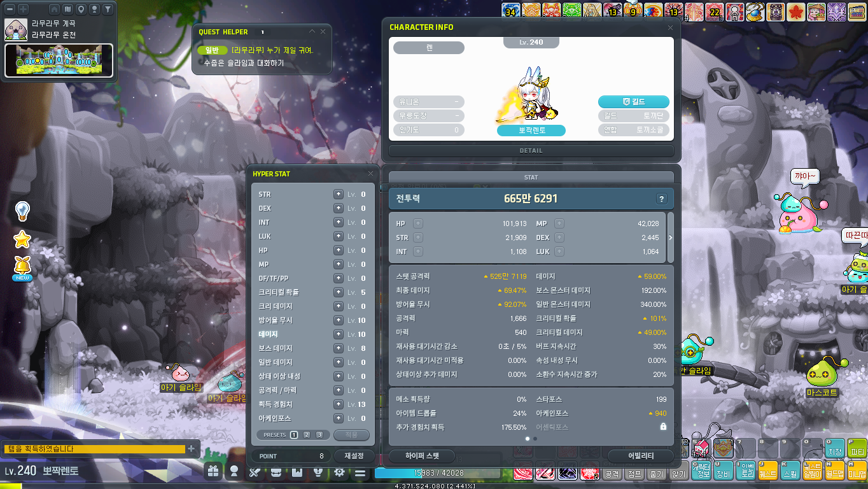
Task: Shrink the minimap with the minus icon
Action: pyautogui.click(x=9, y=10)
